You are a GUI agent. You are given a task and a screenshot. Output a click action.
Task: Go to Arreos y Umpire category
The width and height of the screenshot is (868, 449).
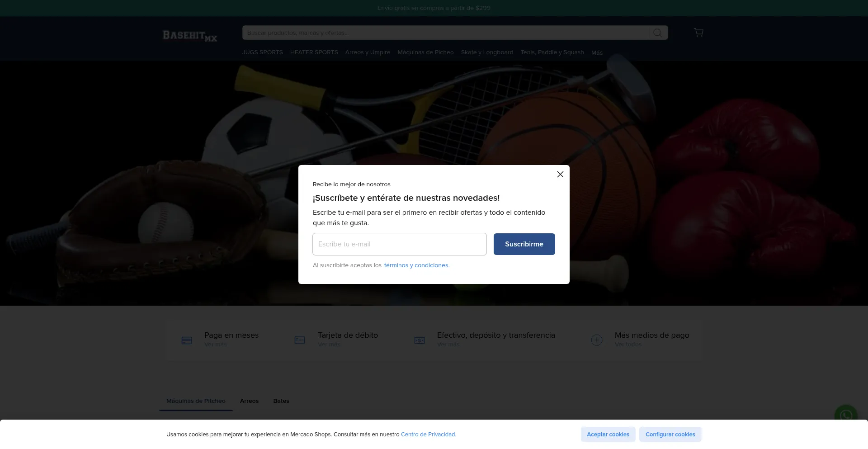pos(368,52)
